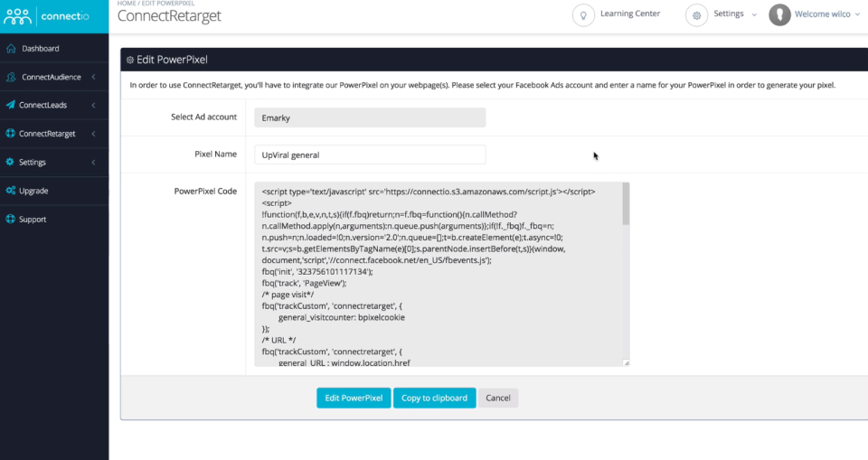Click the Upgrade gears icon
Image resolution: width=868 pixels, height=460 pixels.
[11, 191]
